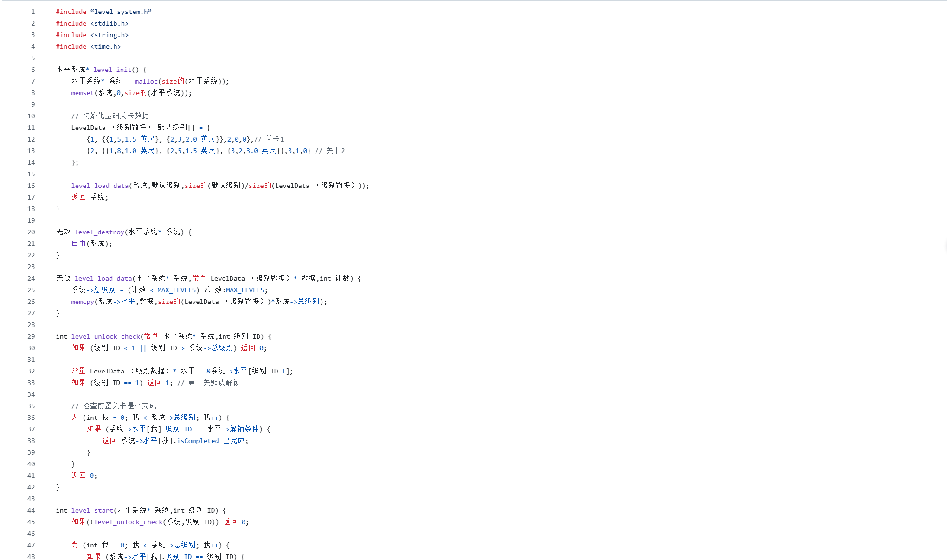Image resolution: width=947 pixels, height=560 pixels.
Task: Click the malloc call on line 7
Action: tap(146, 81)
